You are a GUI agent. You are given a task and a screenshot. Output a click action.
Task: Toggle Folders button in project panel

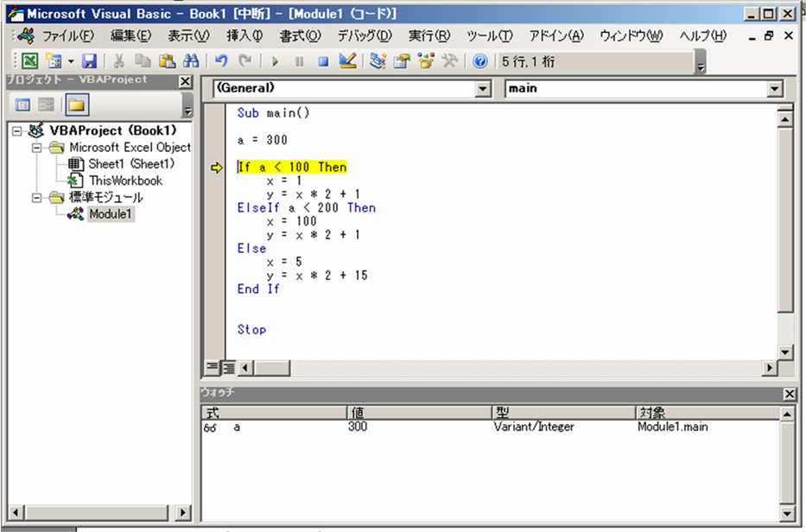click(x=77, y=104)
